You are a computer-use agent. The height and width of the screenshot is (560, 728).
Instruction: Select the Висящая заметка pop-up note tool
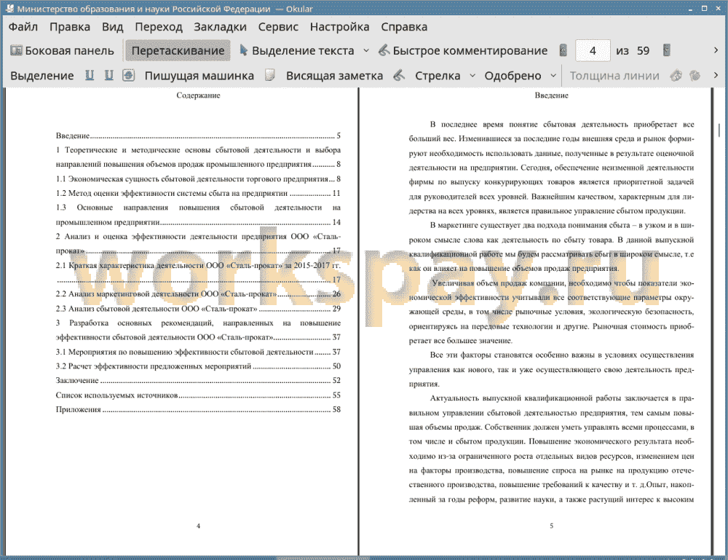point(334,76)
